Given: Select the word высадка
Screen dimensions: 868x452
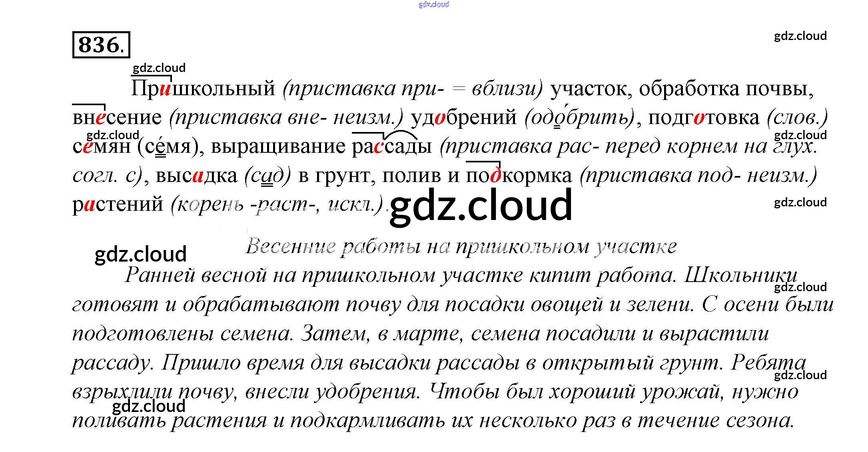Looking at the screenshot, I should click(x=196, y=176).
